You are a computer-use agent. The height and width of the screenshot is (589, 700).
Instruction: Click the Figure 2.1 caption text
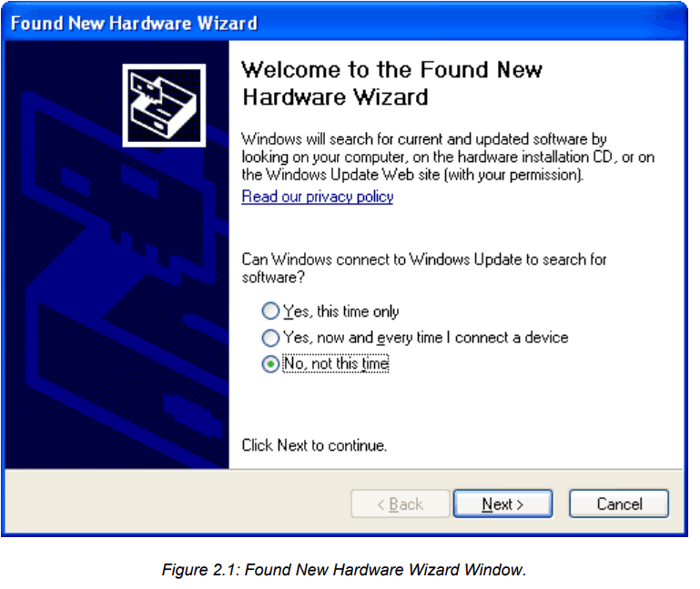click(x=344, y=570)
